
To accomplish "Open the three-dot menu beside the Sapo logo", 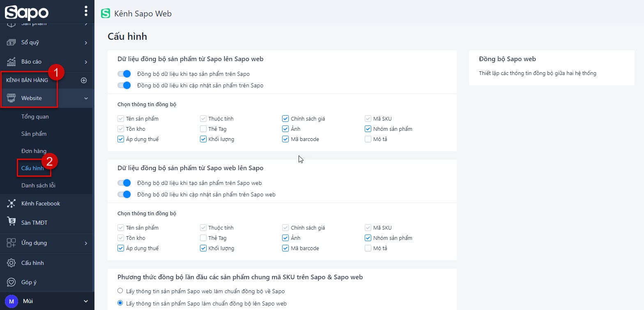I will [85, 11].
